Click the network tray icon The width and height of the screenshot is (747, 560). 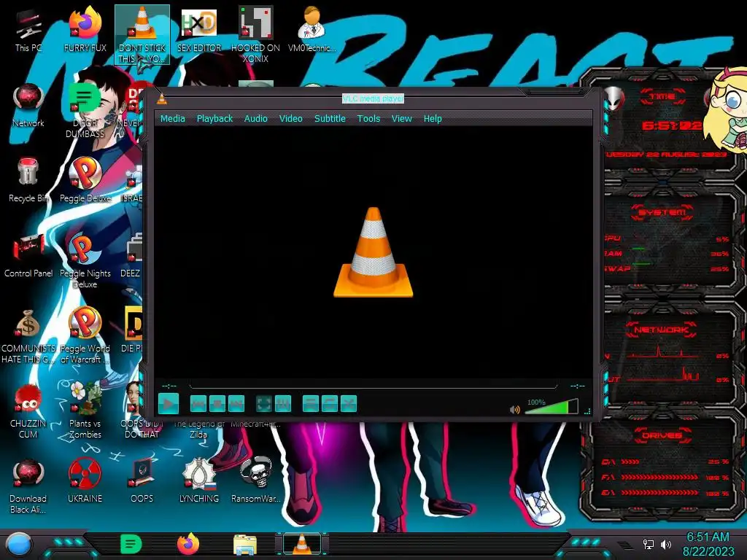click(649, 544)
